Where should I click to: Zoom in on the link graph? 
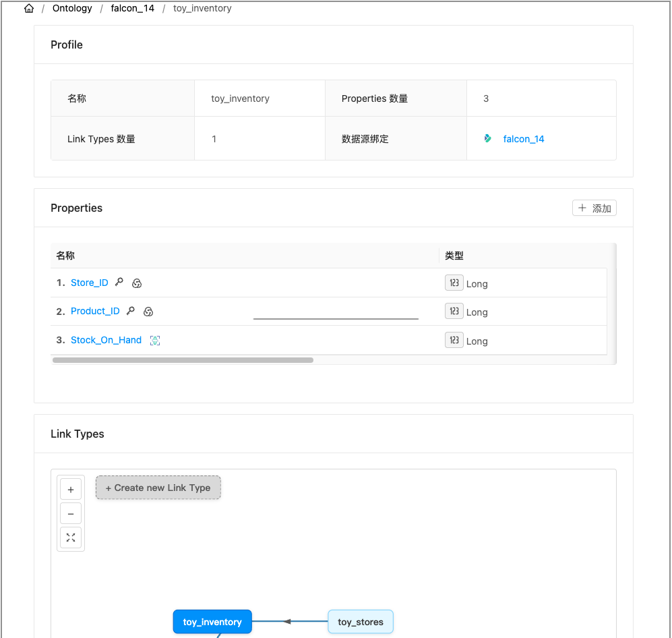(x=71, y=490)
